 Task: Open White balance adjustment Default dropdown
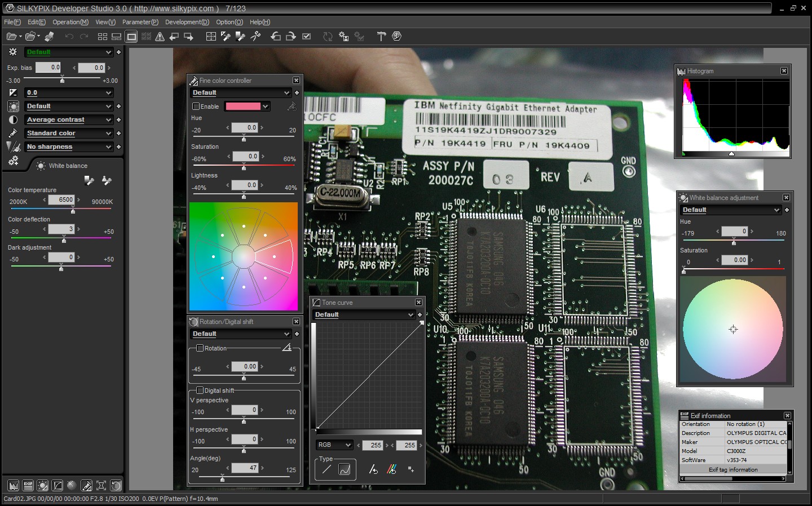point(731,210)
